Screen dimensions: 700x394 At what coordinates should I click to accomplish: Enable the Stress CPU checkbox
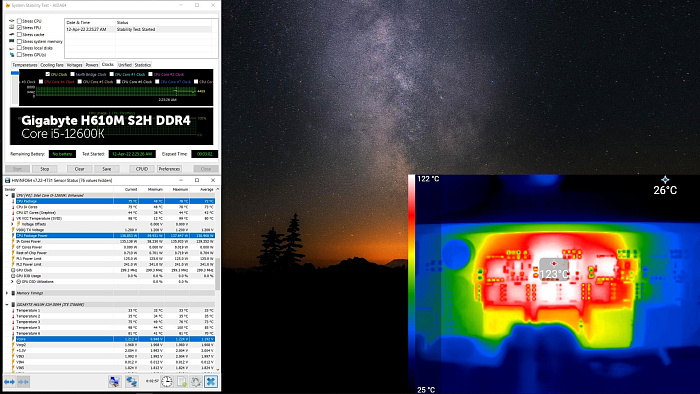pyautogui.click(x=19, y=21)
